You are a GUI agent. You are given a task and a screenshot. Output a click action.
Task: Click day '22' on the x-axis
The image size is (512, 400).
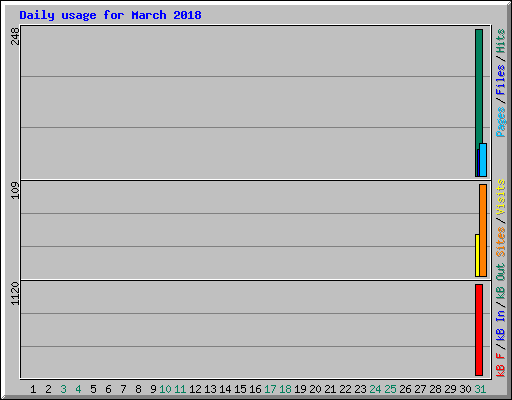pos(345,389)
